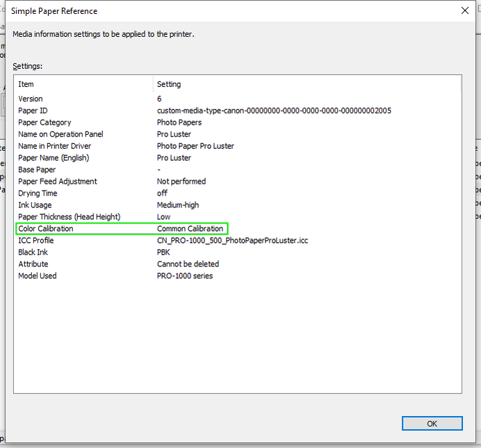Select the Paper ID row
The image size is (481, 448).
click(x=238, y=111)
